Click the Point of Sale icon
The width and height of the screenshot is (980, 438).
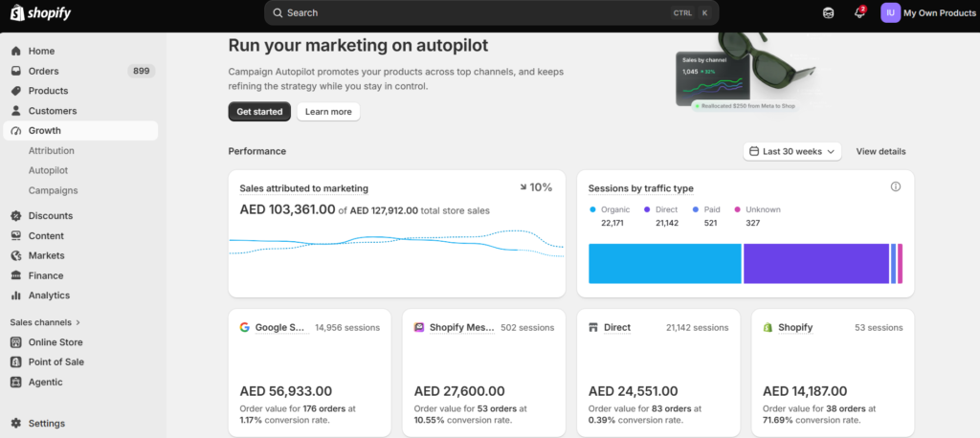pos(16,361)
